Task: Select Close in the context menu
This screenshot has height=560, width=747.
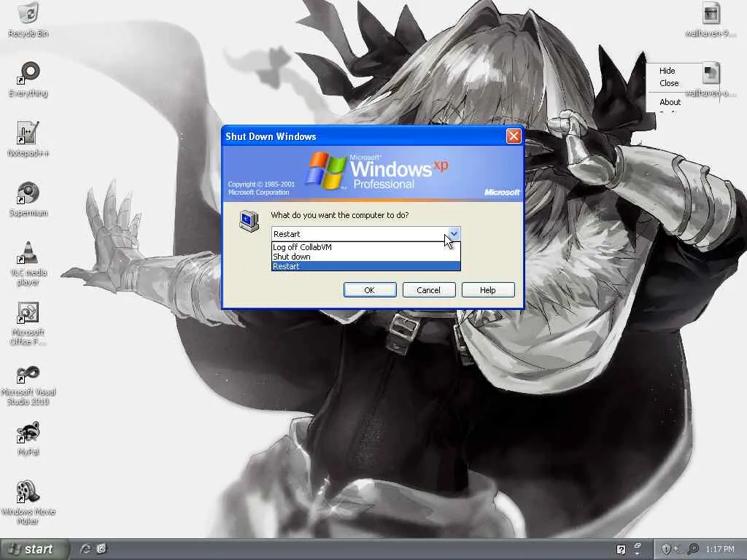Action: coord(669,83)
